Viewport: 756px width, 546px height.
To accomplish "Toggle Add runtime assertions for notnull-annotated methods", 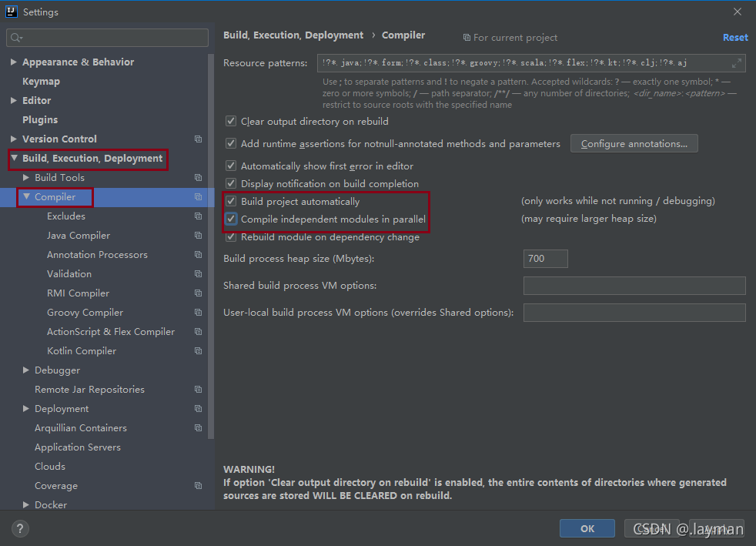I will click(x=231, y=143).
